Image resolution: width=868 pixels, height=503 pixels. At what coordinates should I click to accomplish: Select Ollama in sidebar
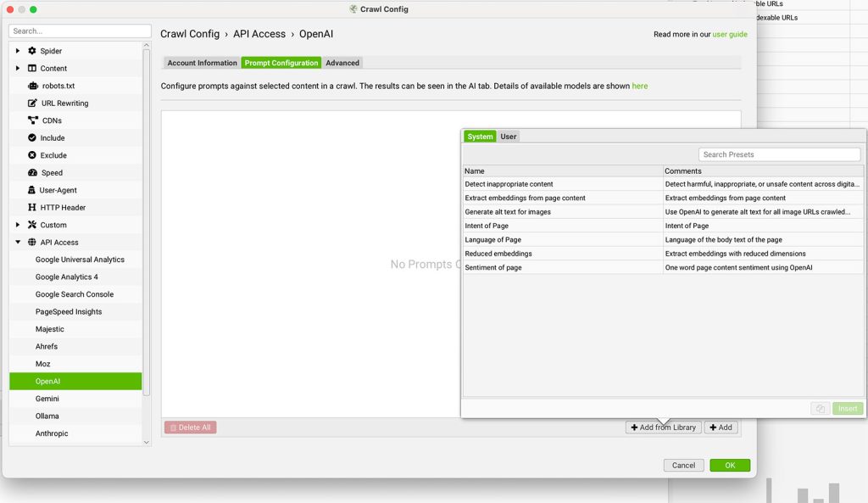coord(75,416)
